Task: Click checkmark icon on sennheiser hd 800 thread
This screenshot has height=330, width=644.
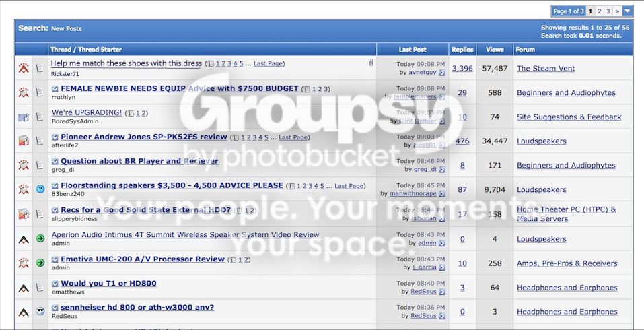Action: pos(55,307)
